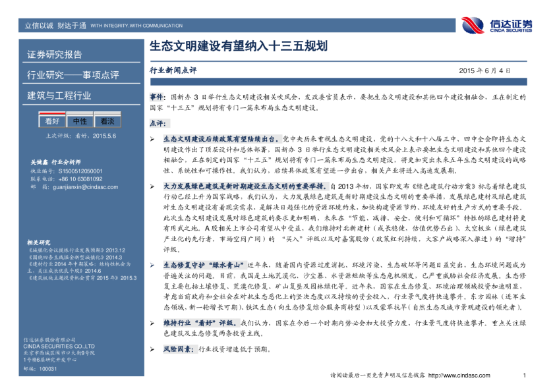555x392 pixels.
Task: Click the 信达证券股份有限公司 company name
Action: (49, 340)
